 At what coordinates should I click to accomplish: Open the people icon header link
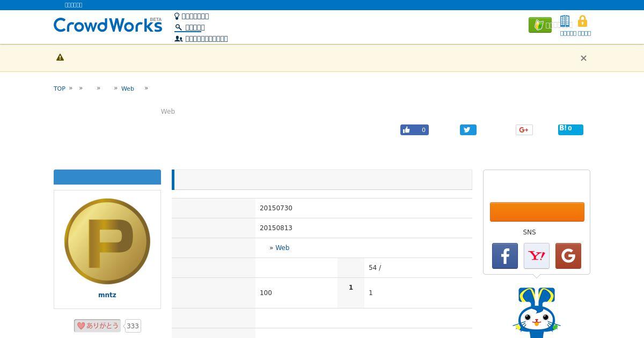coord(201,39)
